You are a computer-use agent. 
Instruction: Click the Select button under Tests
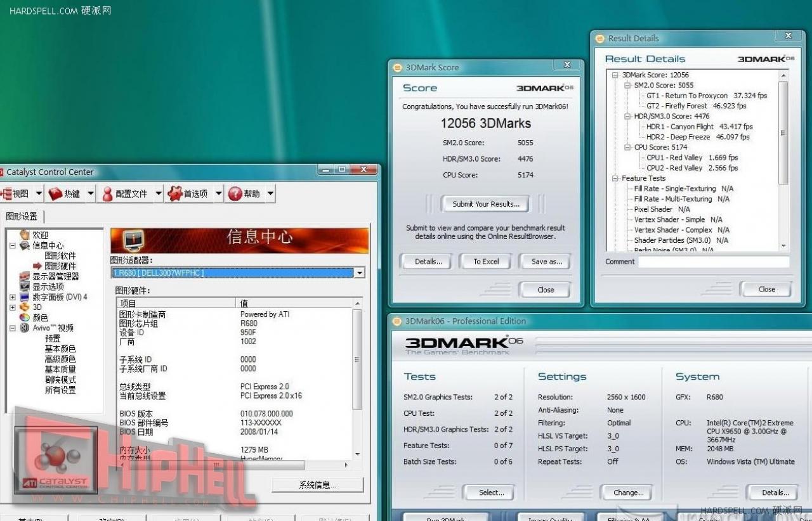(x=491, y=492)
